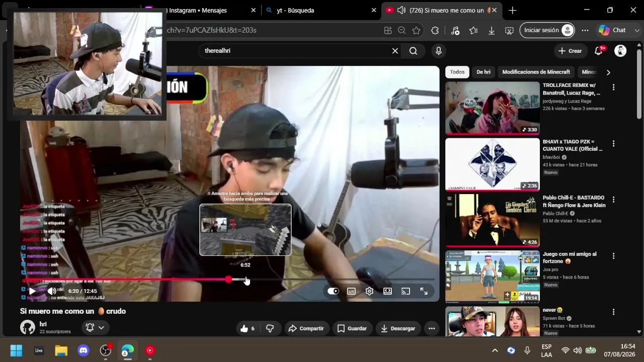Viewport: 644px width, 362px height.
Task: Mute the YouTube tab via speaker icon
Action: click(x=401, y=10)
